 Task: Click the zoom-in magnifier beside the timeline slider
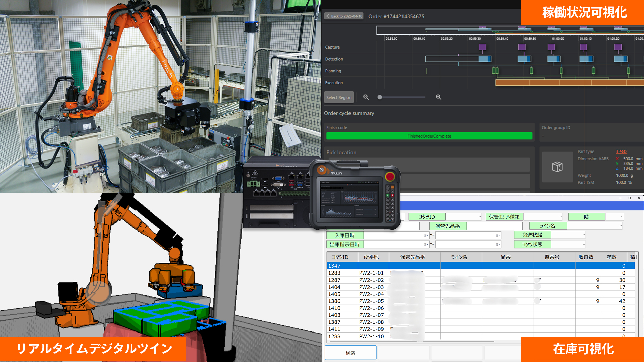point(438,97)
